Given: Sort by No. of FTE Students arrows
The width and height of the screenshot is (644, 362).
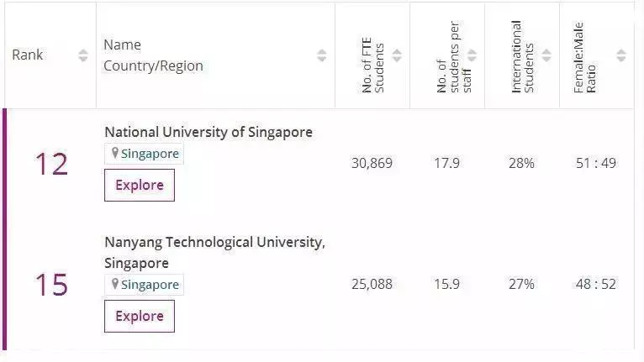Looking at the screenshot, I should [397, 55].
